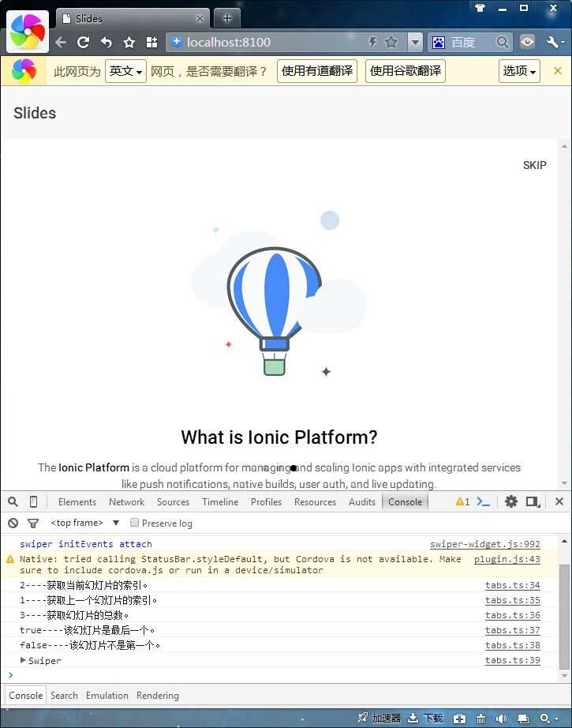Switch to the Profiles panel
The height and width of the screenshot is (728, 572).
coord(267,502)
